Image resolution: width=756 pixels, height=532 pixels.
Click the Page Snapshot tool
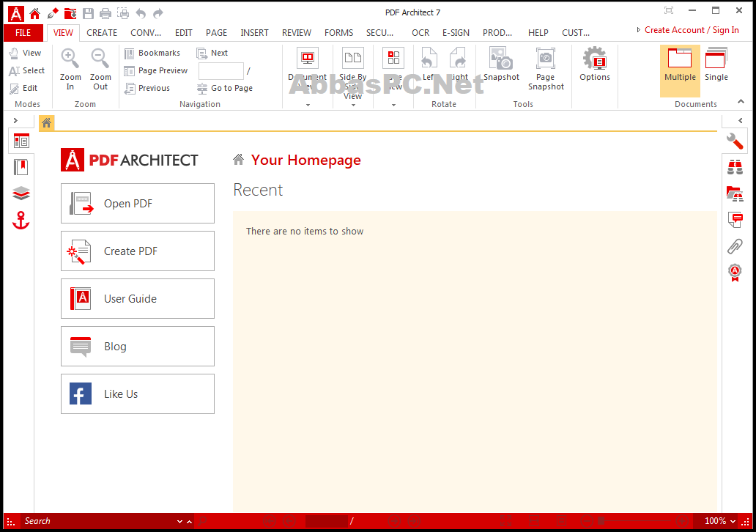click(x=546, y=69)
